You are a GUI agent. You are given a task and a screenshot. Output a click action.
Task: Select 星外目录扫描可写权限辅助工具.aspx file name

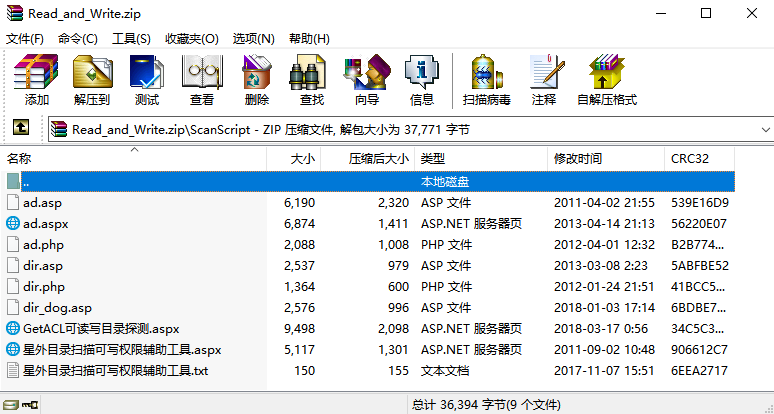122,349
